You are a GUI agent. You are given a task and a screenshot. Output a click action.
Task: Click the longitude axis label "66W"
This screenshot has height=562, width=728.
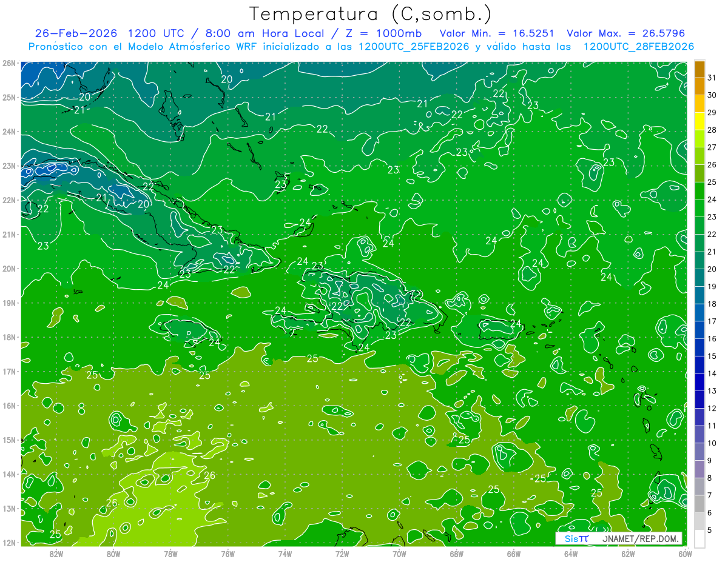tap(514, 554)
